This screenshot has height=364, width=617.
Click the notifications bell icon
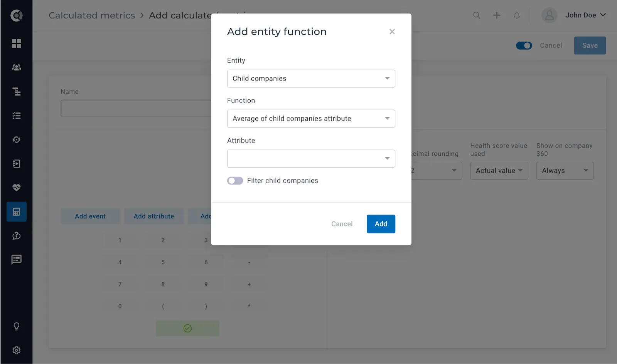pyautogui.click(x=516, y=15)
